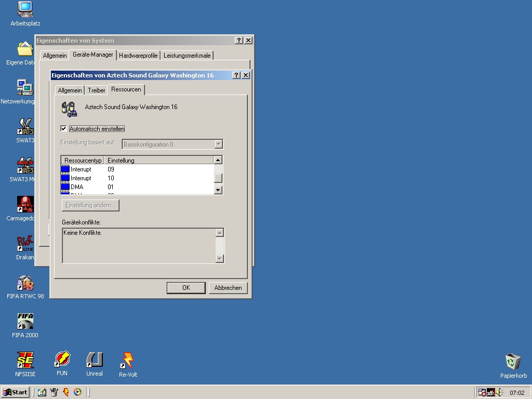This screenshot has width=532, height=399.
Task: Switch to the Allgemein tab of the Aztech dialog
Action: tap(70, 90)
